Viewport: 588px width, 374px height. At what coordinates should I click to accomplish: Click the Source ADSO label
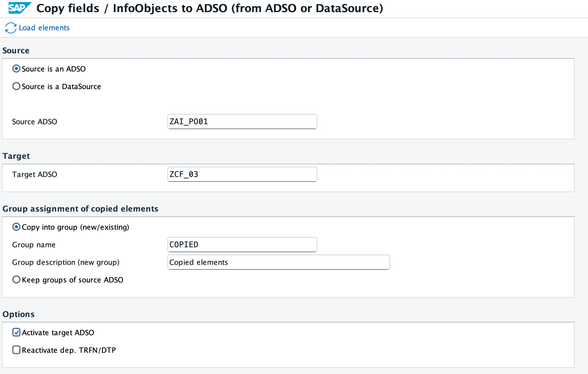[35, 122]
